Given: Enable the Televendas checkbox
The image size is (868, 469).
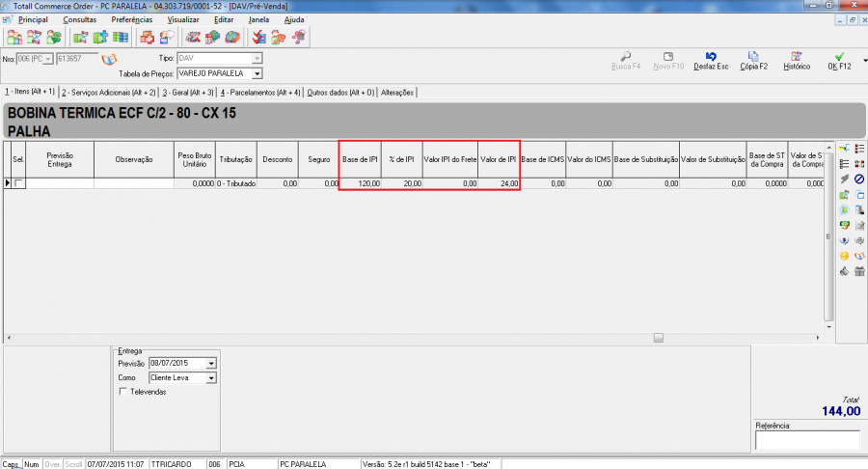Looking at the screenshot, I should pos(122,392).
